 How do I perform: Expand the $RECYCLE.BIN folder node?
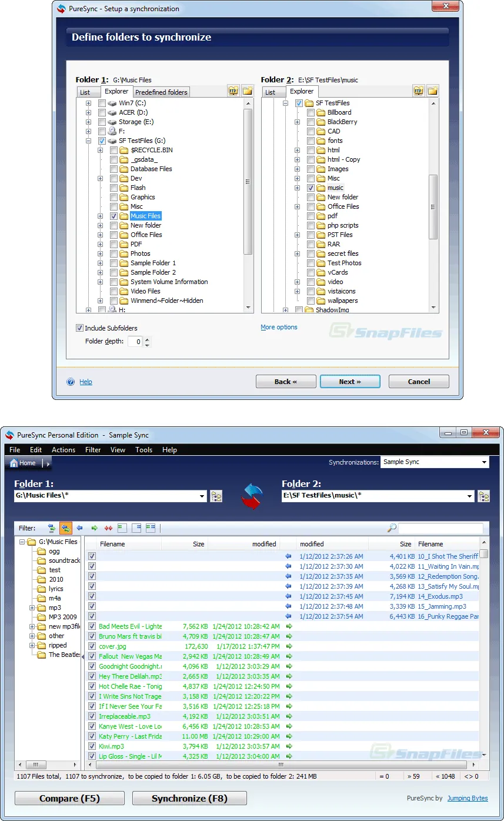101,150
